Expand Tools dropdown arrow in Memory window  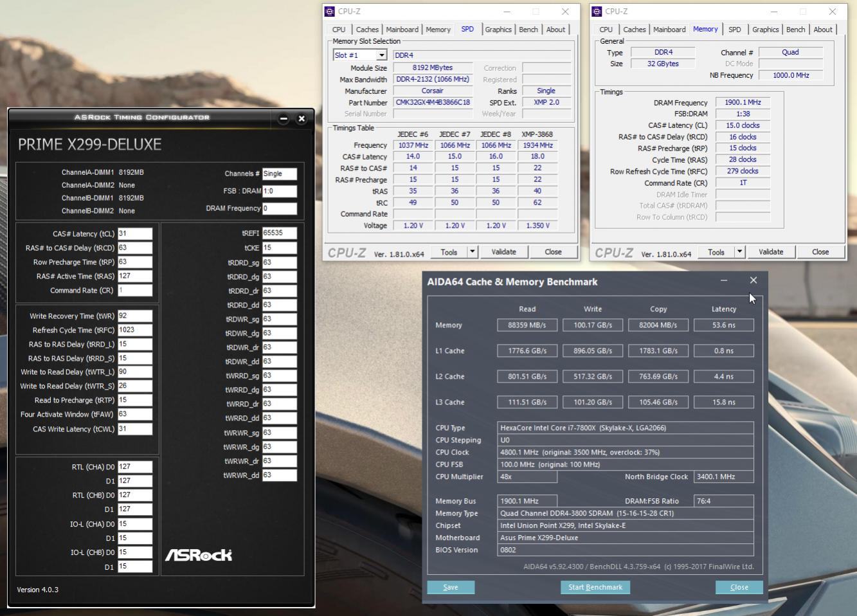pos(740,252)
